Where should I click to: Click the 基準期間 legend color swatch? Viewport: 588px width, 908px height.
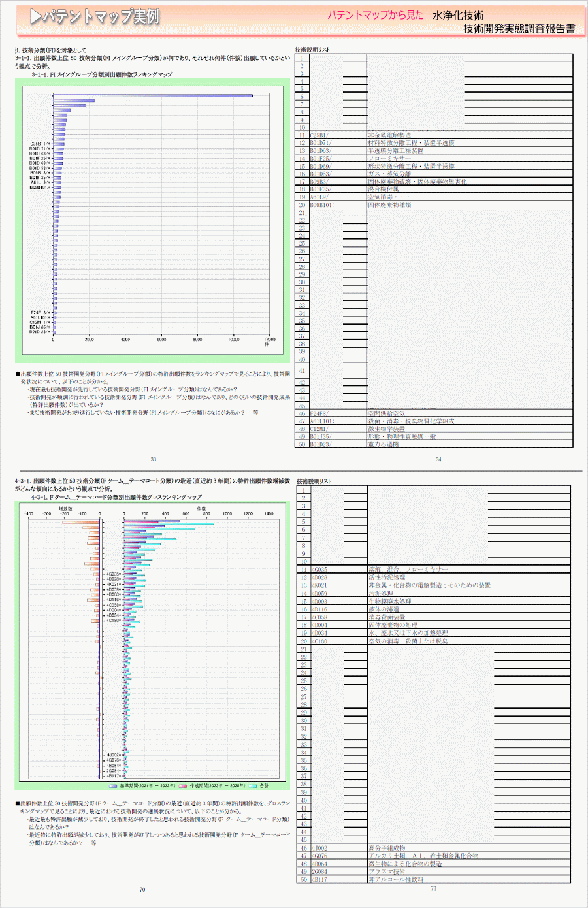coord(114,786)
